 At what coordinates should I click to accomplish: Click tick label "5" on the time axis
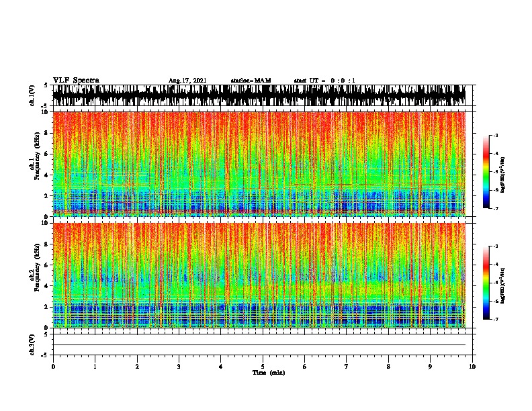(x=263, y=367)
